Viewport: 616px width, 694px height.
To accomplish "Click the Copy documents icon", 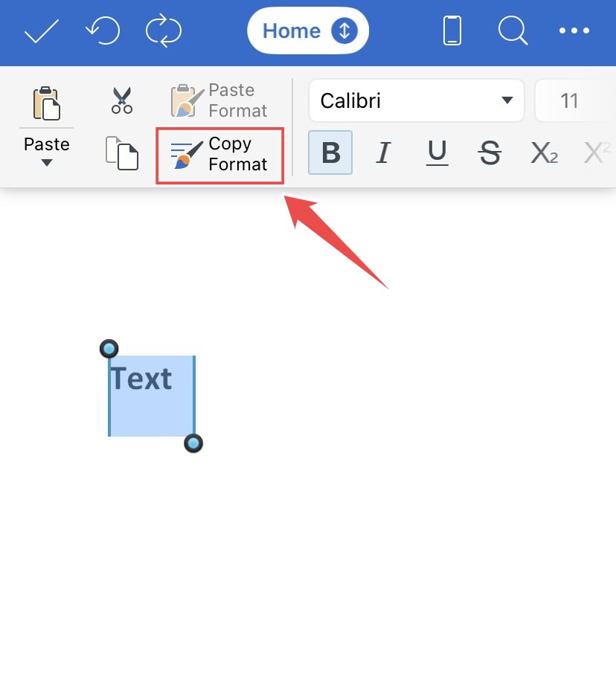I will [x=122, y=153].
